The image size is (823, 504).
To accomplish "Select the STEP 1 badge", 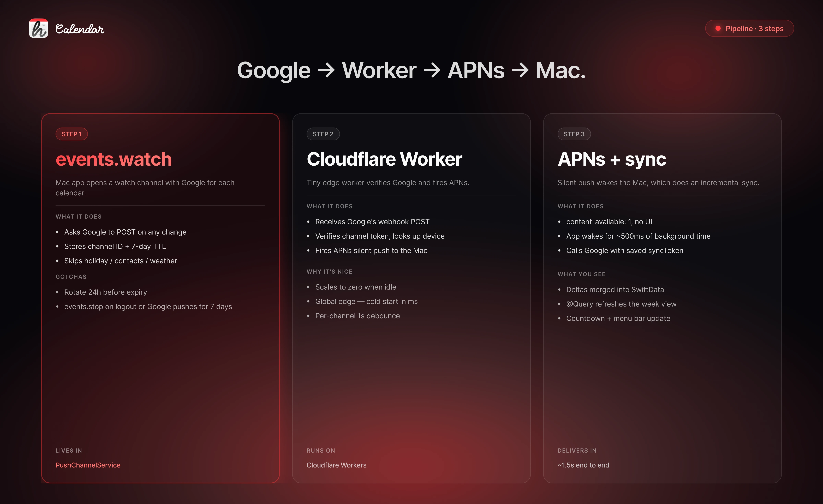I will tap(71, 134).
